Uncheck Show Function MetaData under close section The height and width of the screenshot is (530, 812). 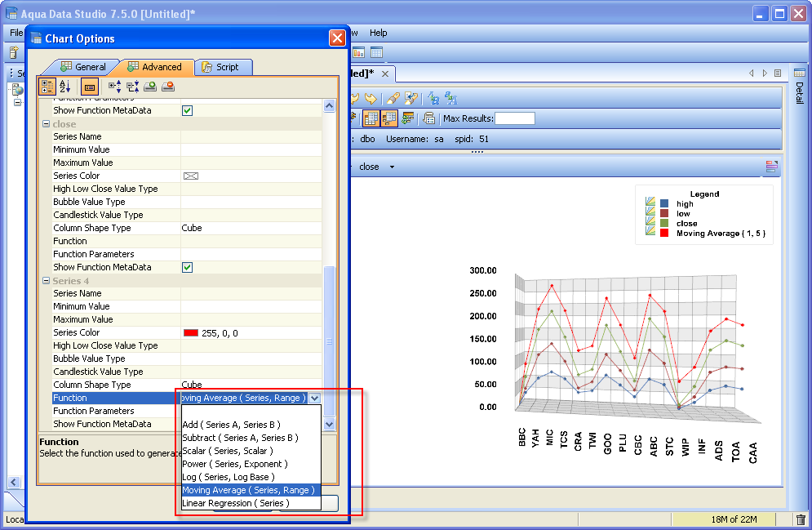pyautogui.click(x=188, y=267)
